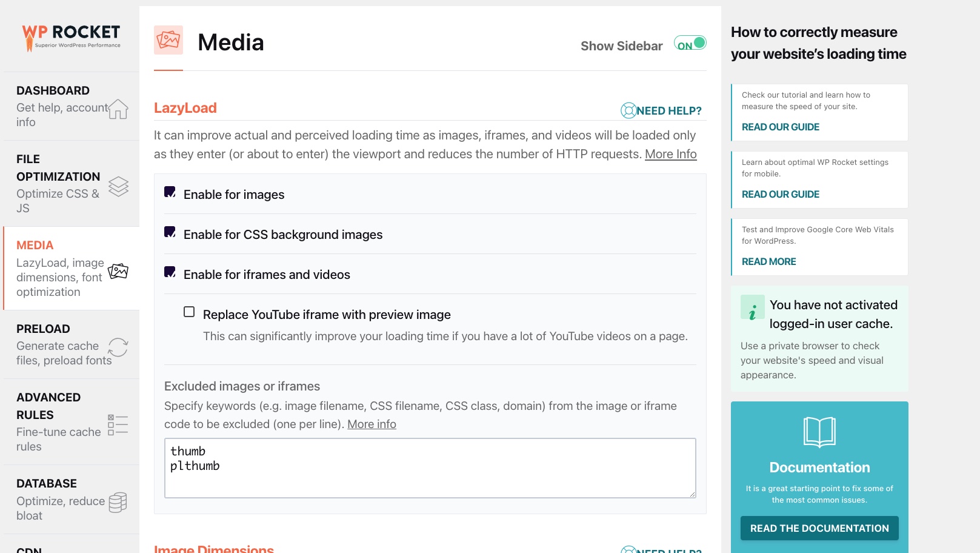Image resolution: width=980 pixels, height=553 pixels.
Task: Click the Database stack icon
Action: (x=117, y=502)
